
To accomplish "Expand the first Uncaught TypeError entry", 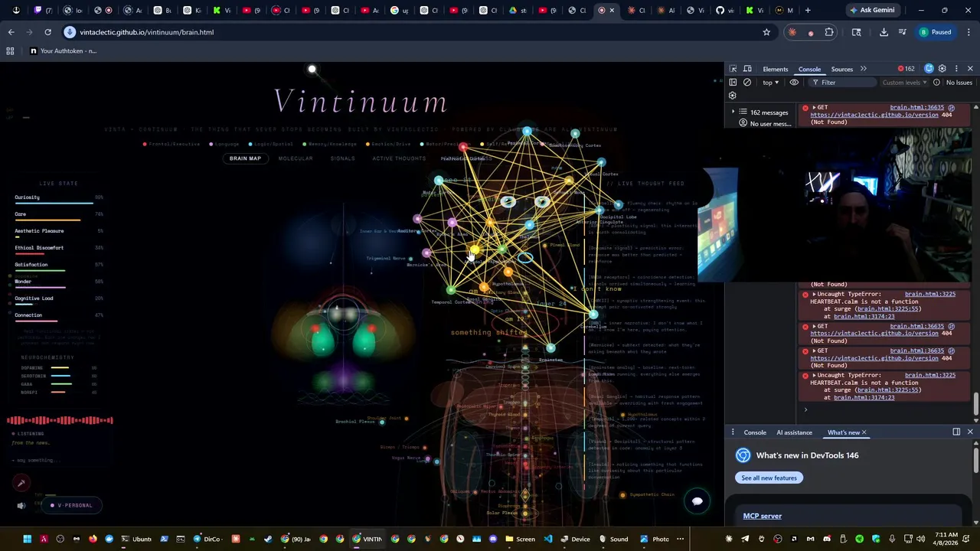I will click(815, 295).
